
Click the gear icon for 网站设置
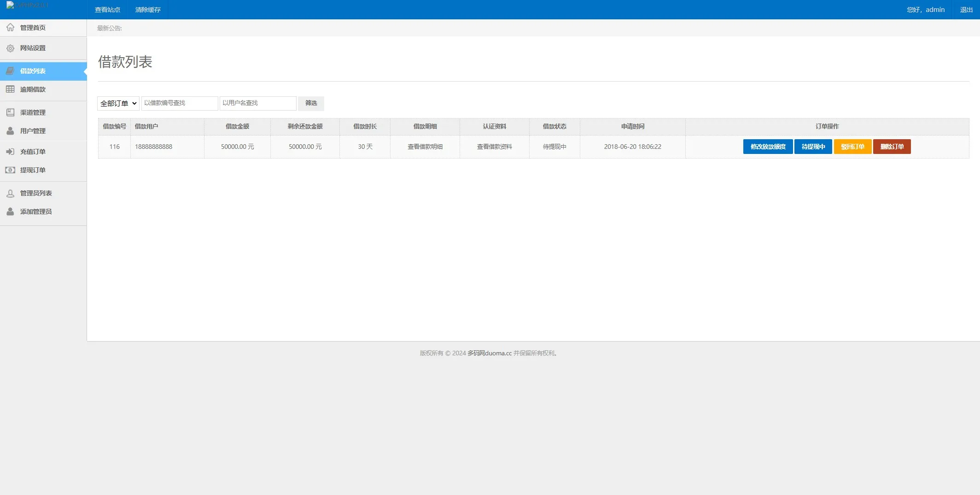(x=10, y=48)
